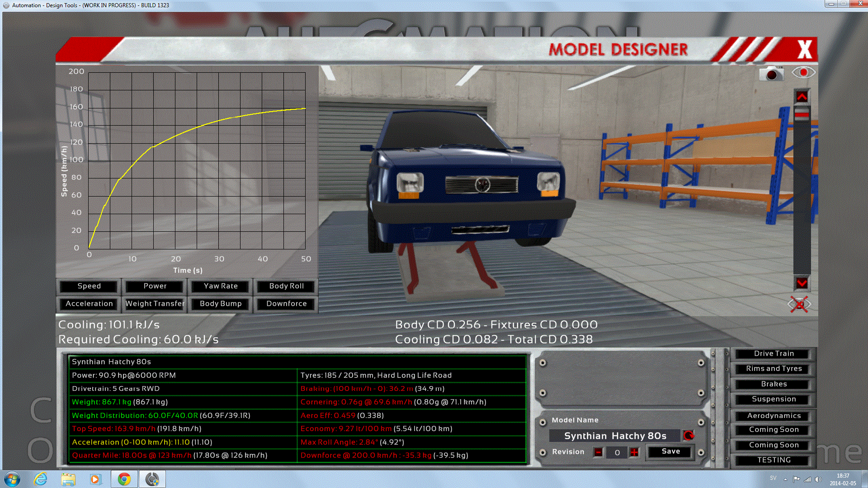Click the Weight: 867.1 kg row
The image size is (868, 488).
[183, 402]
